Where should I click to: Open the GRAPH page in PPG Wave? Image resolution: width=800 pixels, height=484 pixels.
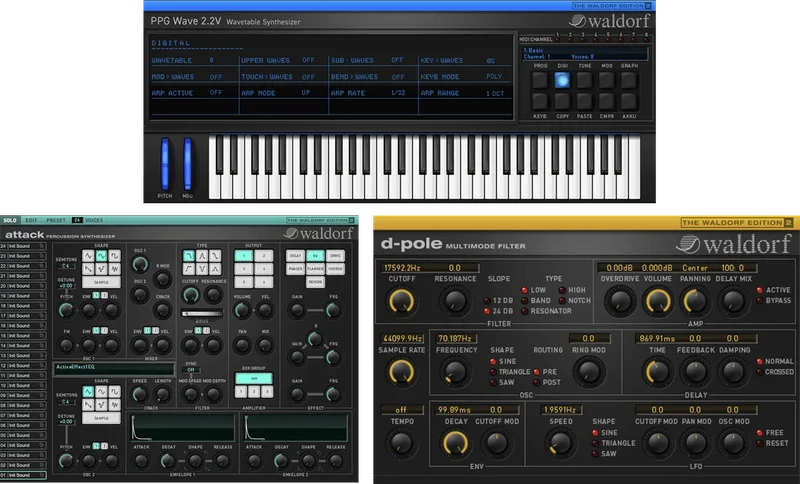(x=629, y=80)
